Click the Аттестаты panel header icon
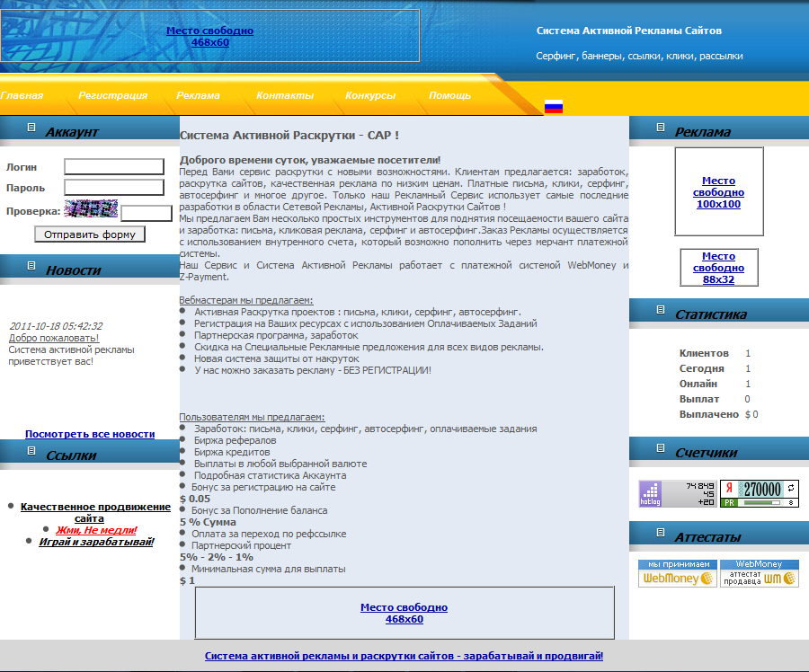 coord(661,532)
